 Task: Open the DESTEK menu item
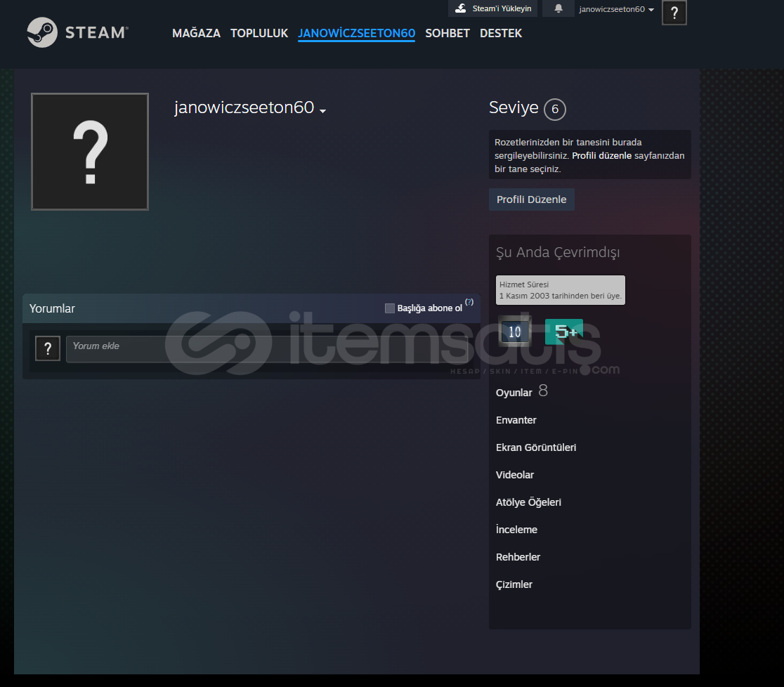(x=500, y=34)
